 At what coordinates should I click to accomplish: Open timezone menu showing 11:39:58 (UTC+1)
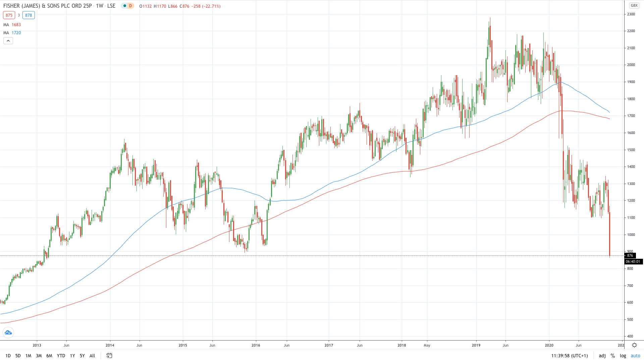[570, 356]
